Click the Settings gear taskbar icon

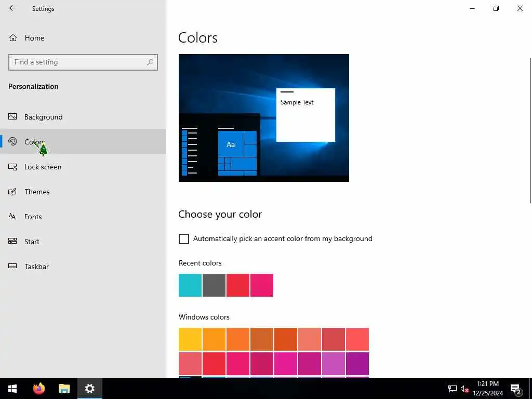(89, 389)
